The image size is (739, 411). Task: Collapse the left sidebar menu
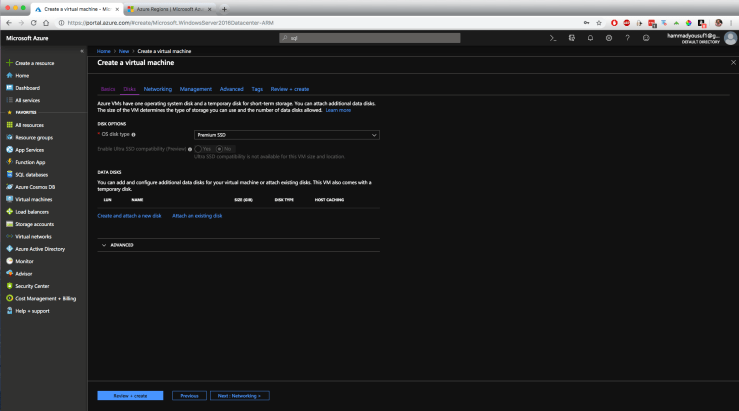tap(82, 50)
